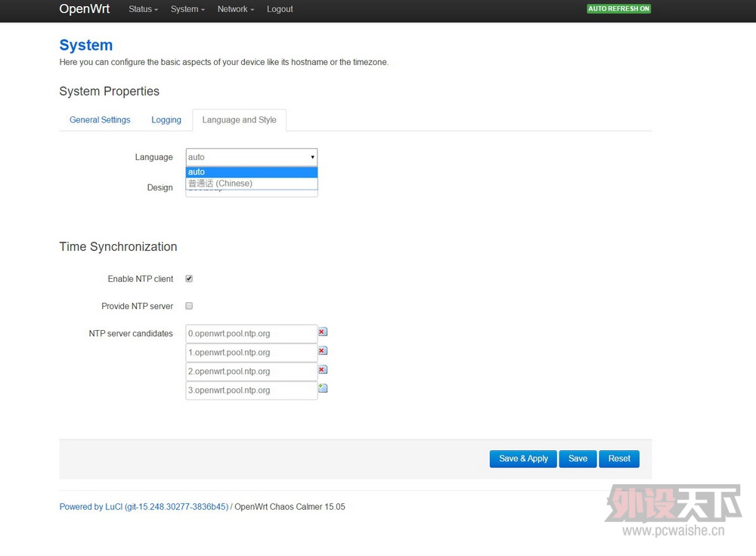Select the auto language option
Screen dimensions: 756x556
coord(252,172)
